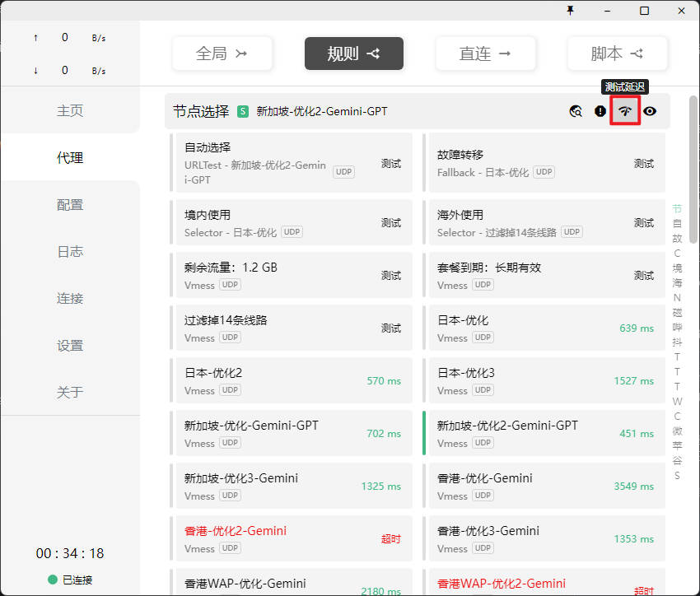
Task: Select the 新加坡-优化2-Gemini-GPT node
Action: [544, 433]
